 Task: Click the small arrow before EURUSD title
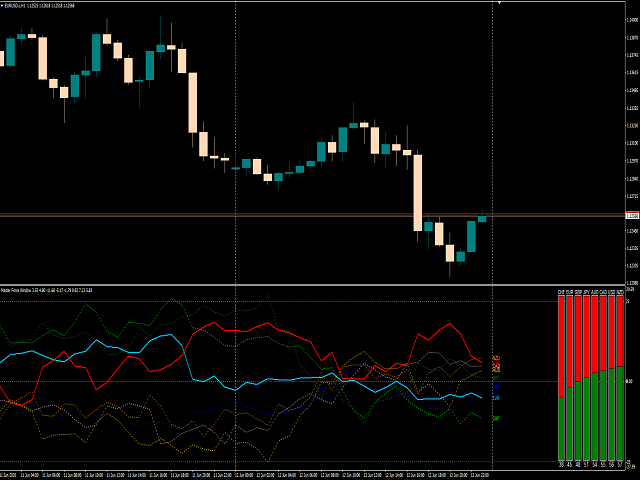(x=2, y=6)
